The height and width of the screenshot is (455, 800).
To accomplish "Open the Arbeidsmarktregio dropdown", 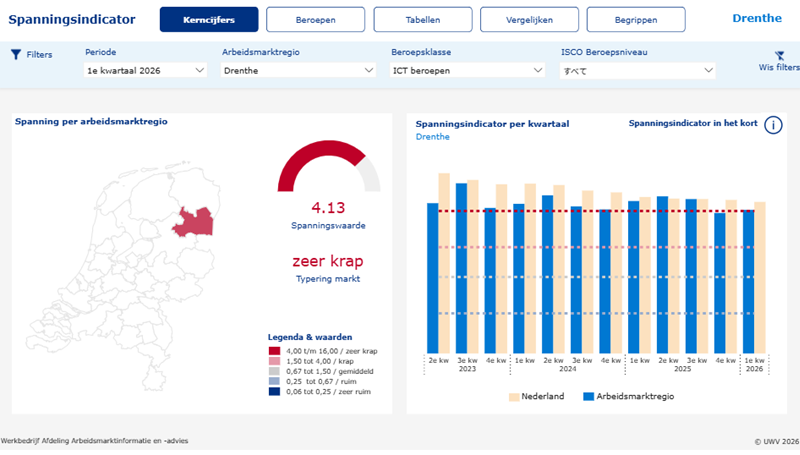I will (298, 70).
